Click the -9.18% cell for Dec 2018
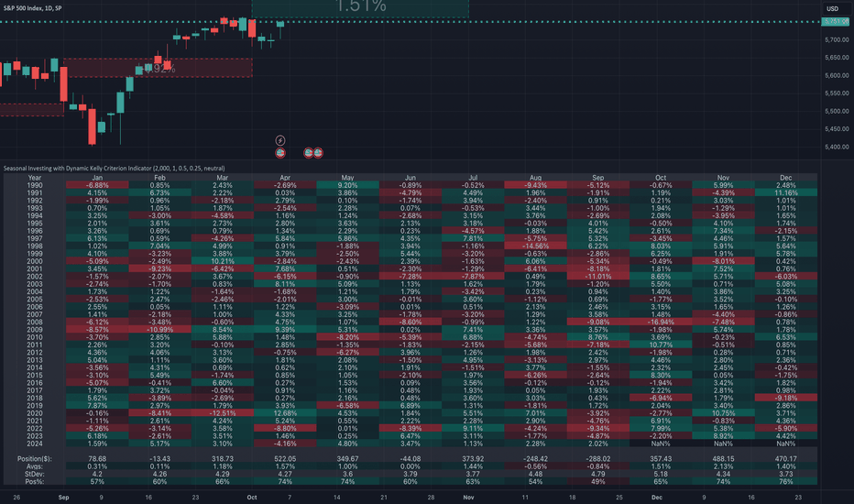The height and width of the screenshot is (504, 854). pyautogui.click(x=786, y=399)
